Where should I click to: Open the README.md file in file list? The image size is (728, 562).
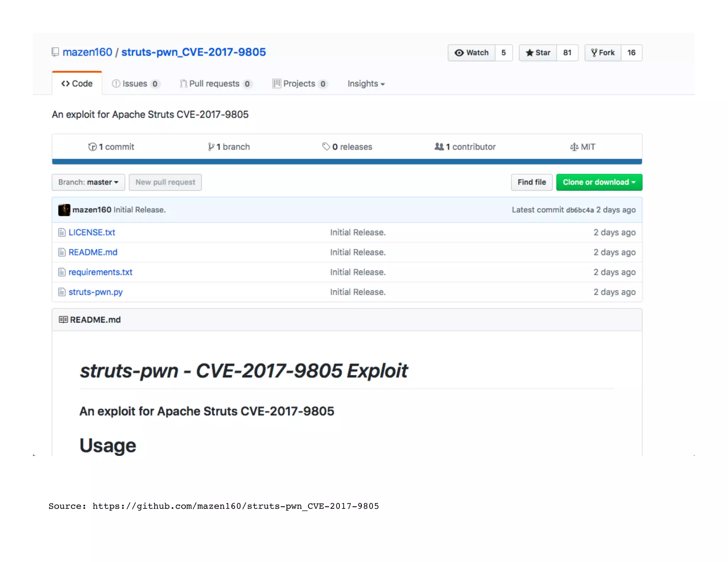pos(93,252)
